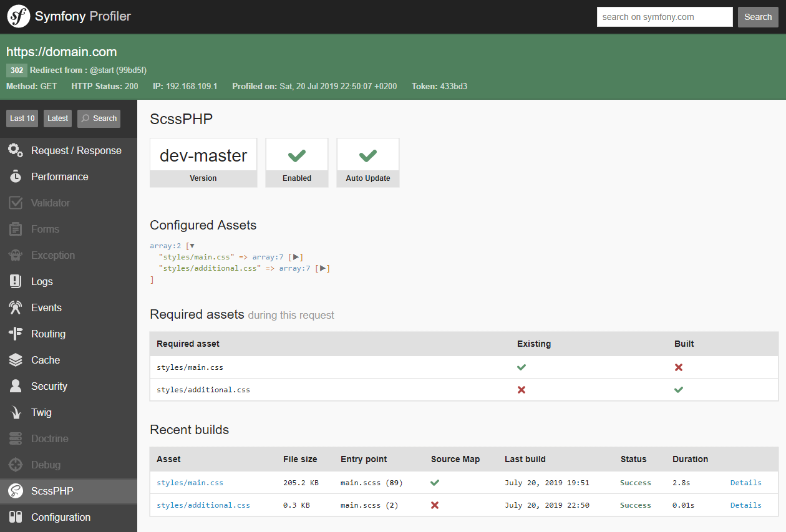Click the Cache layers icon
Viewport: 786px width, 532px height.
point(16,360)
